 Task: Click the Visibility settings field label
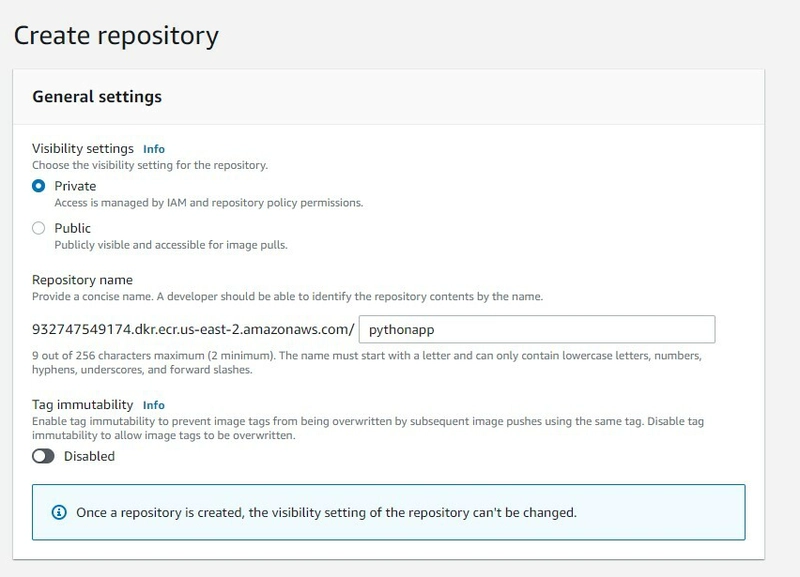coord(83,148)
